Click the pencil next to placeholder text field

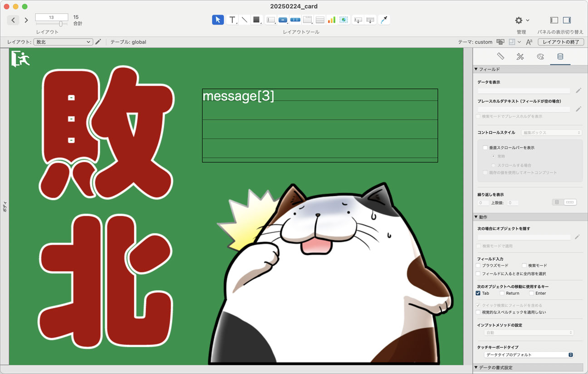578,109
